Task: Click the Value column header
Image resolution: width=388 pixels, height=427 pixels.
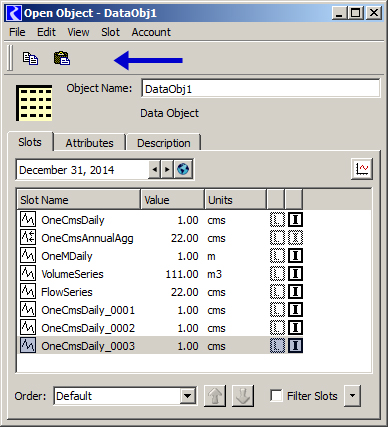Action: pos(173,200)
